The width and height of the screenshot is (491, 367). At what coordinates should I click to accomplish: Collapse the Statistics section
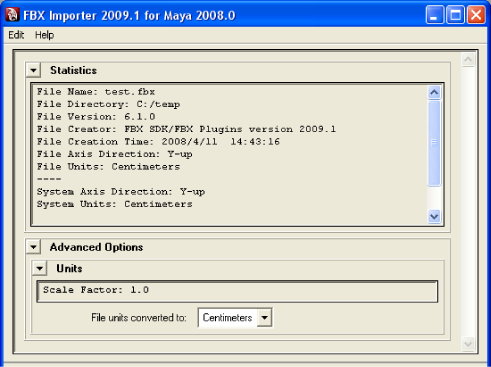pos(33,70)
